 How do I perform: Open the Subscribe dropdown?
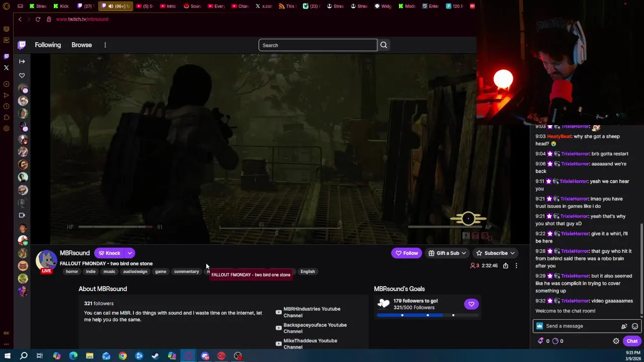click(x=496, y=253)
